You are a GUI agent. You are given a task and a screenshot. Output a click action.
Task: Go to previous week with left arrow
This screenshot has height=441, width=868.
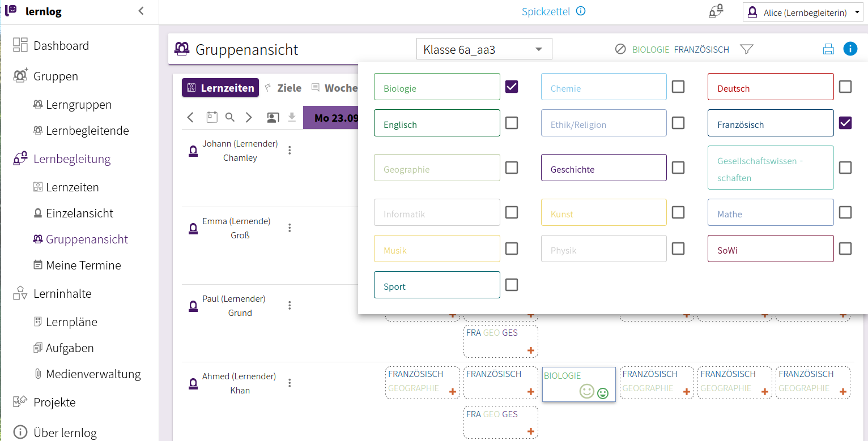click(x=190, y=117)
